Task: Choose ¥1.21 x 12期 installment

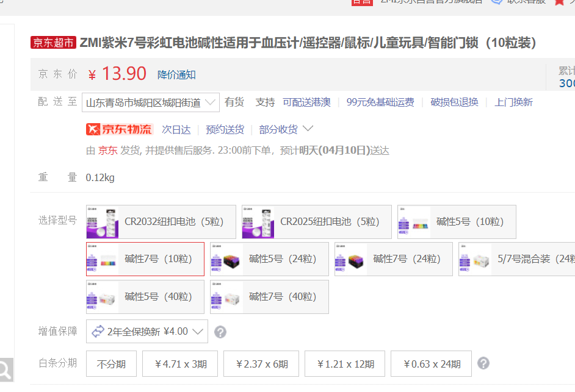Action: [x=345, y=364]
